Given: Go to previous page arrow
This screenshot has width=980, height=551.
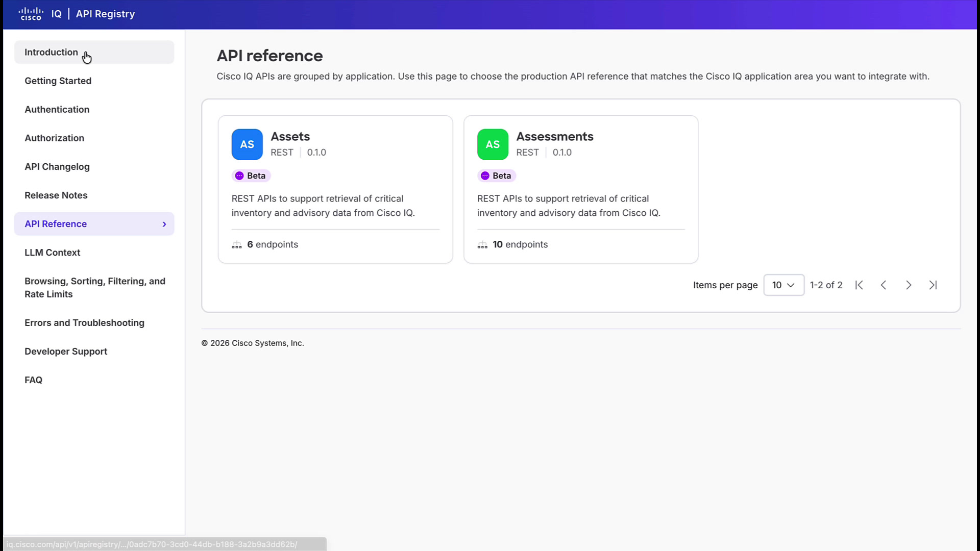Looking at the screenshot, I should (x=884, y=285).
